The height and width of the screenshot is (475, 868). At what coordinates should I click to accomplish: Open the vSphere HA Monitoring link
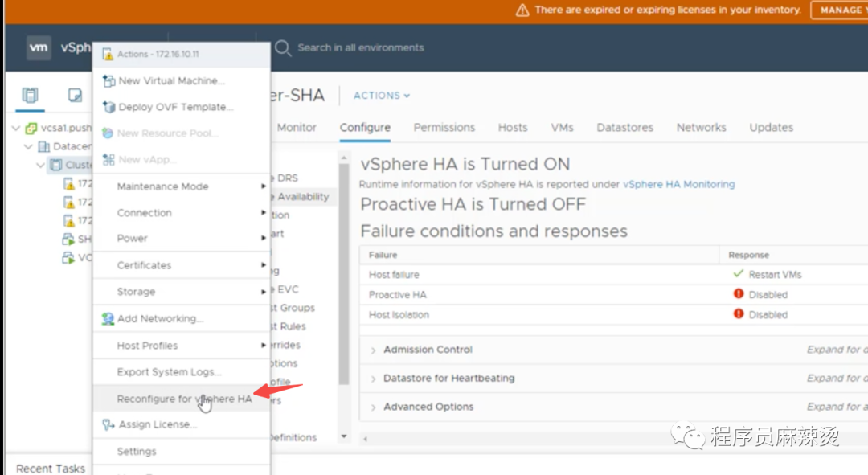pyautogui.click(x=678, y=184)
